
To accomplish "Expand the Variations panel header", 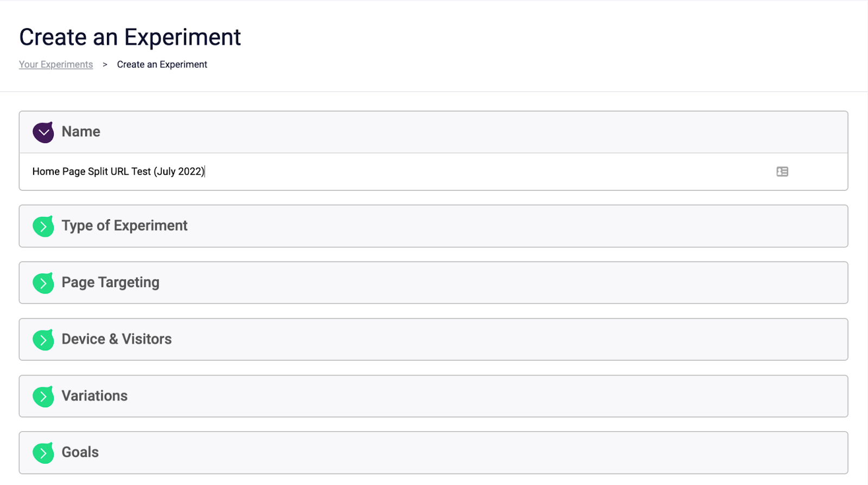I will [x=433, y=396].
